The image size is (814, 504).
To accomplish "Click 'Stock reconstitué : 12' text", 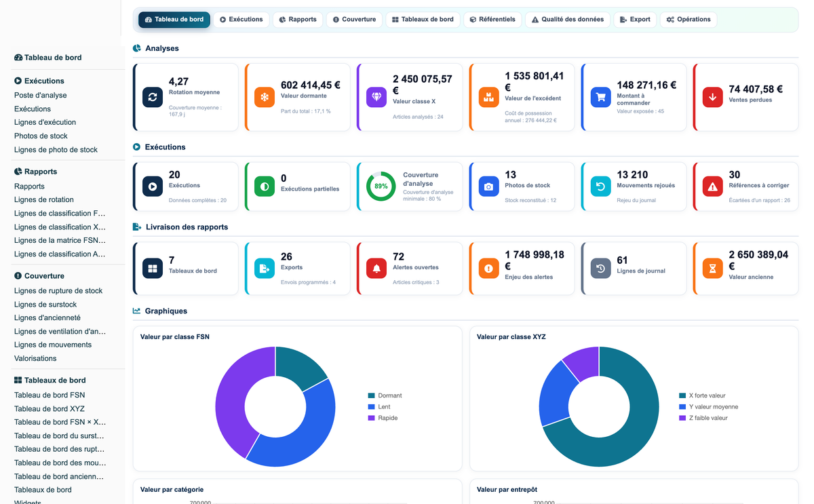I will pos(530,200).
